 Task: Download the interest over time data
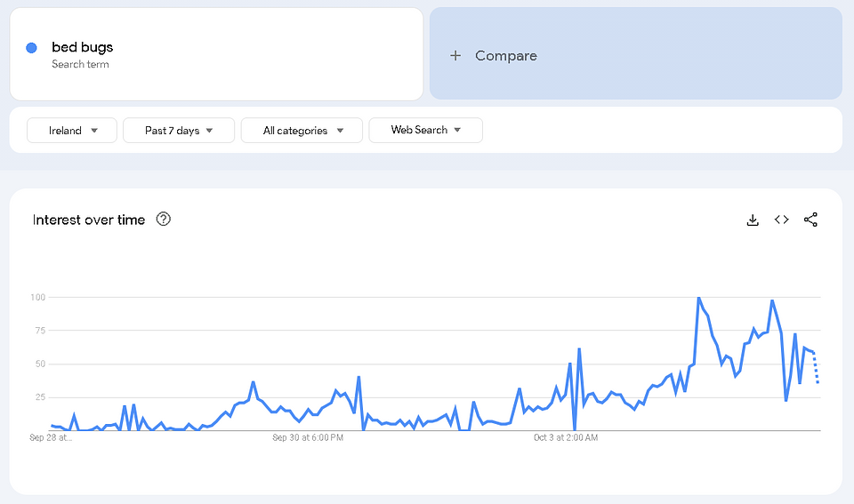tap(753, 220)
